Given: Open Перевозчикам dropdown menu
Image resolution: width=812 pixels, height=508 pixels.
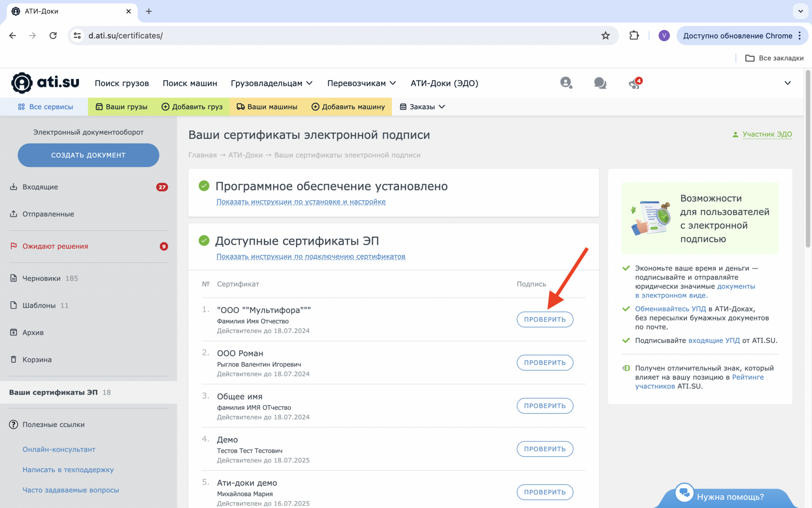Looking at the screenshot, I should 362,83.
